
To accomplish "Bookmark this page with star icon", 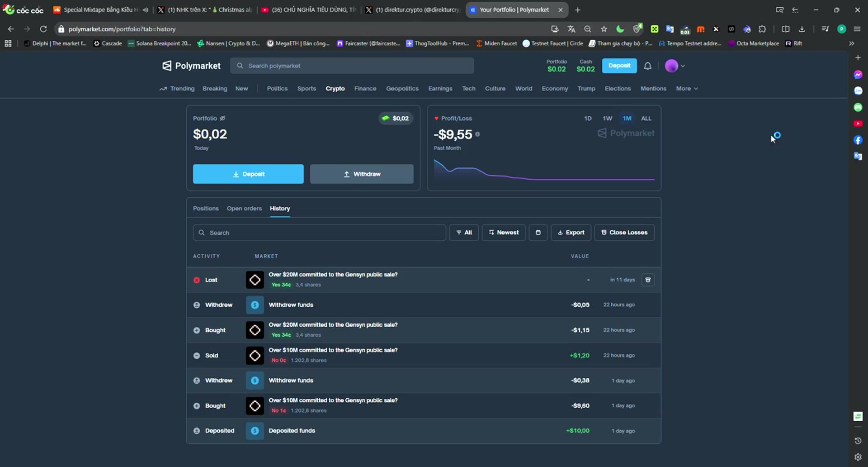I will click(x=604, y=29).
